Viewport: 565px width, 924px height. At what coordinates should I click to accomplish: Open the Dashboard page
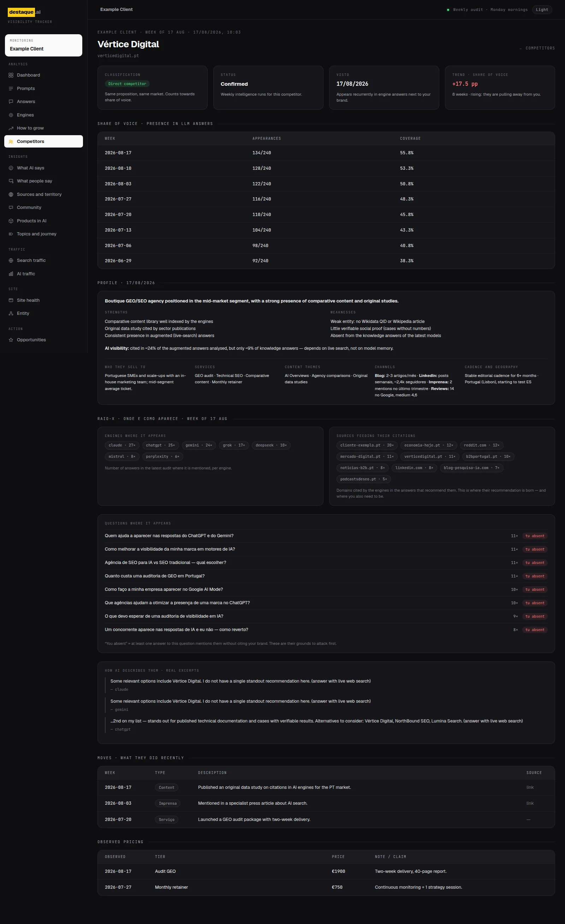(x=43, y=75)
